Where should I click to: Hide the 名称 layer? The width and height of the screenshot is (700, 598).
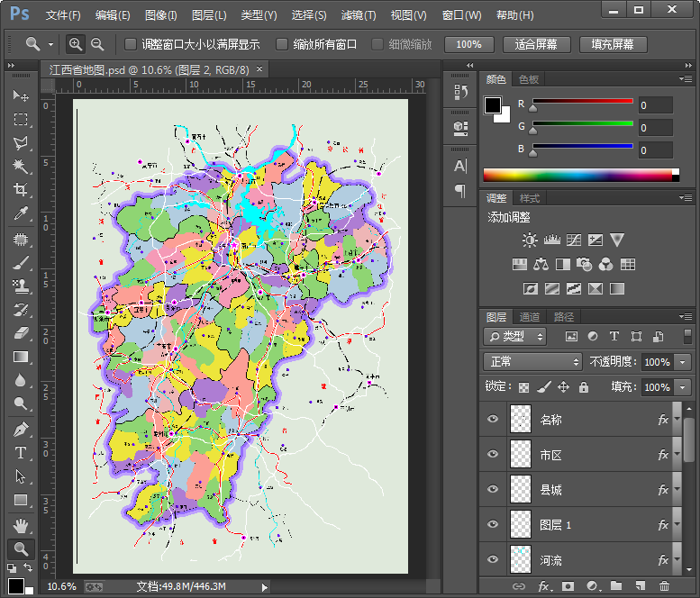click(x=492, y=420)
